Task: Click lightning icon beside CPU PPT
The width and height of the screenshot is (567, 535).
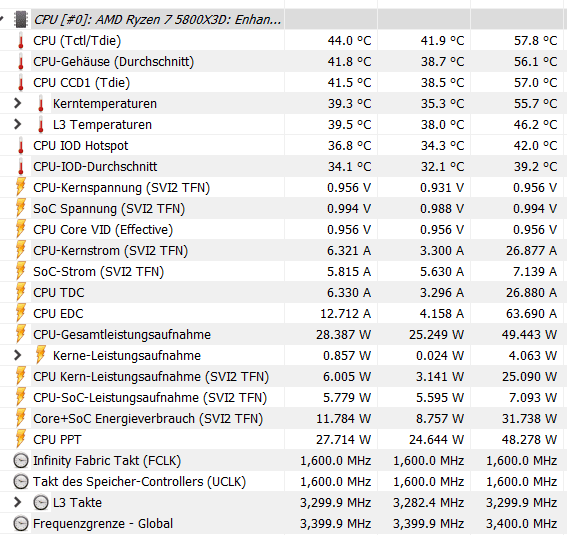Action: 21,439
